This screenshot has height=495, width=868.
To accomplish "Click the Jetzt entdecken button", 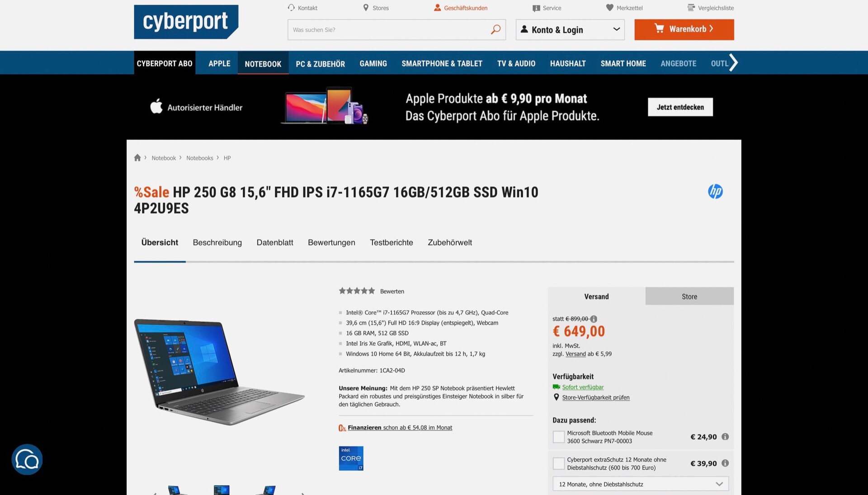I will click(x=680, y=107).
